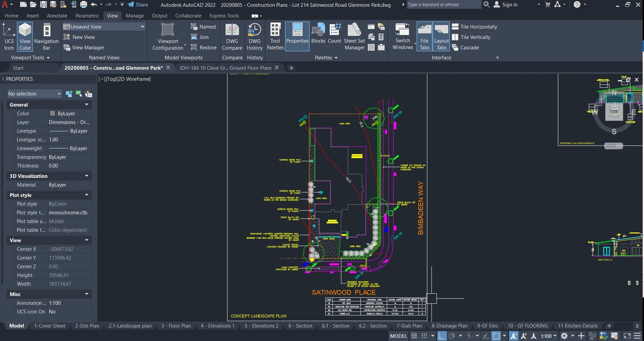Viewport: 644px width, 341px height.
Task: Toggle the drawing grid display in status bar
Action: (x=414, y=336)
